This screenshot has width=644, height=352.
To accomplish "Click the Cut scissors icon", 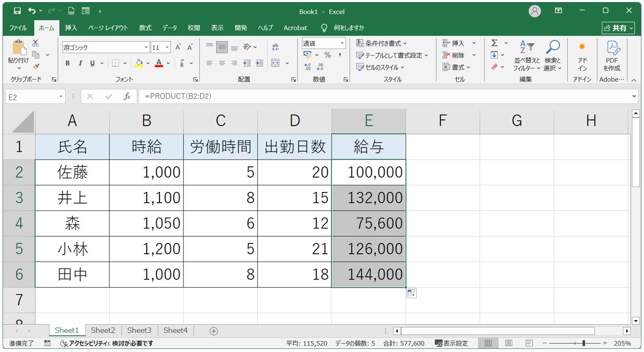I will pyautogui.click(x=35, y=43).
